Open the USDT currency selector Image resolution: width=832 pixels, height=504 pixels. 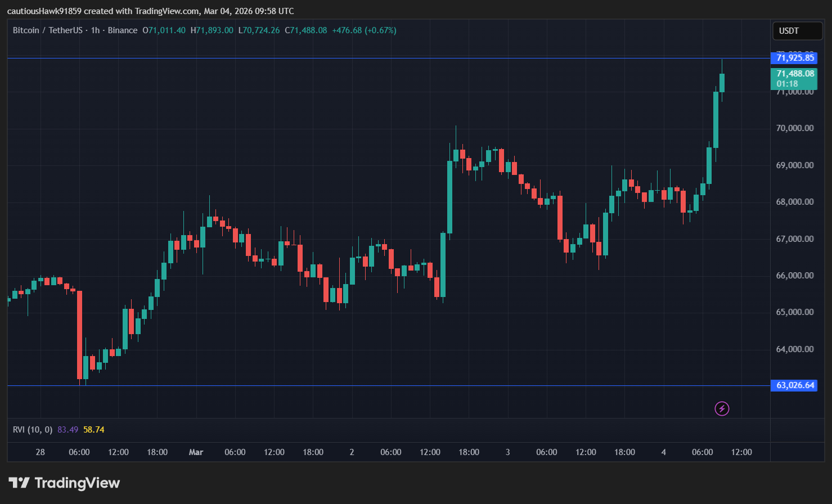(797, 31)
